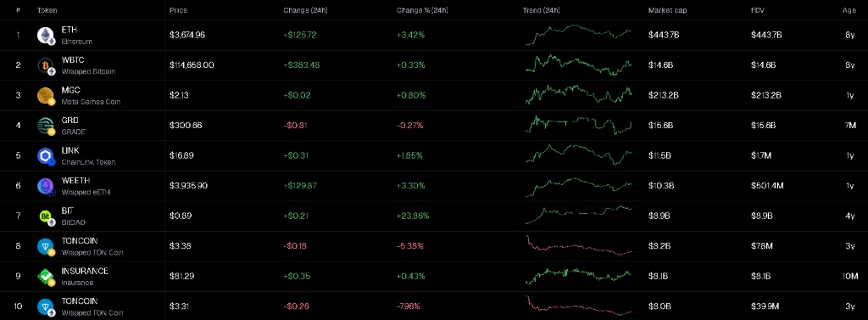This screenshot has width=868, height=320.
Task: Click TONCOIN icon in row 8
Action: point(46,247)
